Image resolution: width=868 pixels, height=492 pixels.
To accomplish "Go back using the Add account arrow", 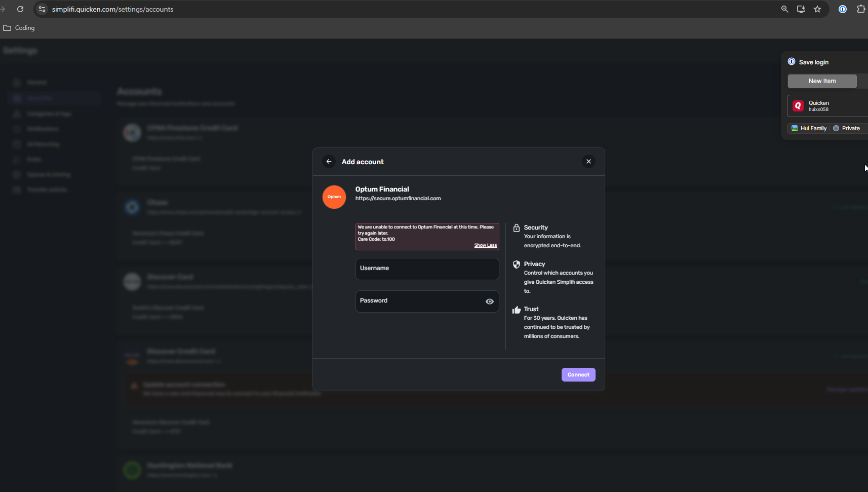I will click(x=329, y=162).
